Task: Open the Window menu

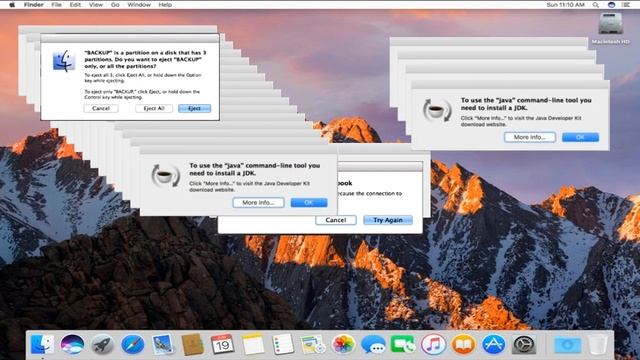Action: (139, 5)
